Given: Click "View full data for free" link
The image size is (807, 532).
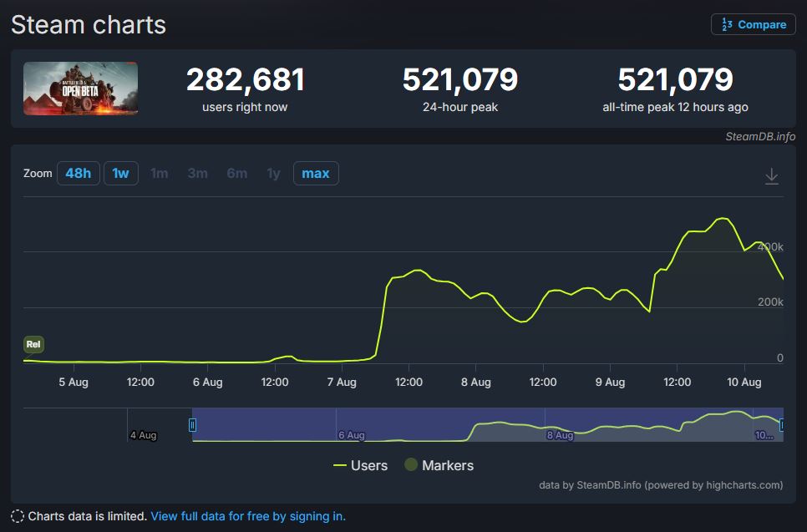Looking at the screenshot, I should [x=247, y=516].
